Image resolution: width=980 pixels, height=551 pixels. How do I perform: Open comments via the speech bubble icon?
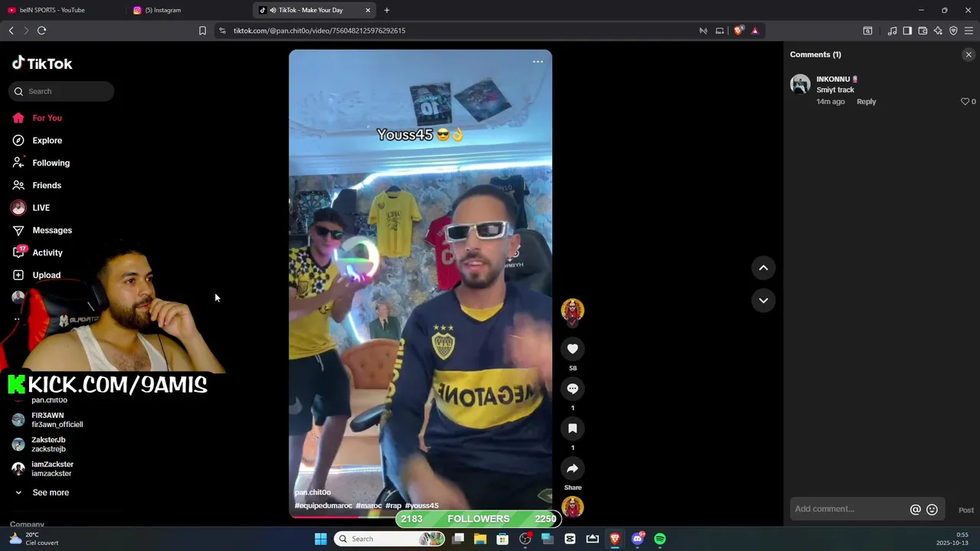[x=572, y=389]
